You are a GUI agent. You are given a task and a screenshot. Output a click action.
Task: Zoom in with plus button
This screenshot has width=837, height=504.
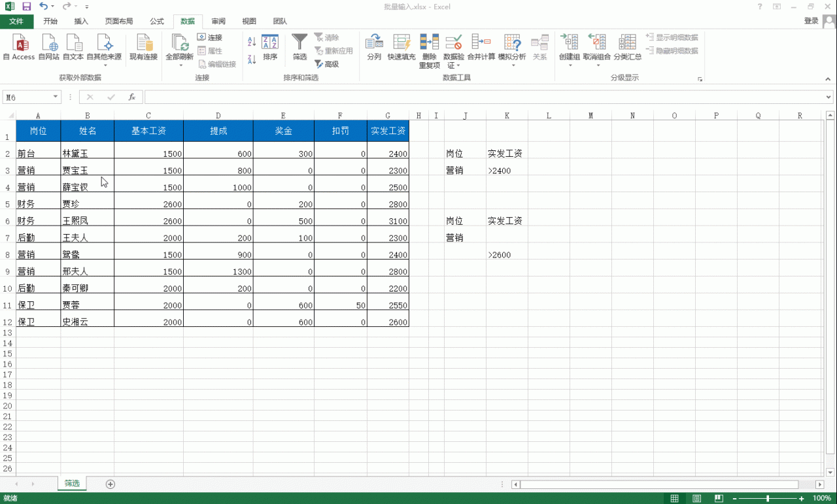(x=802, y=499)
